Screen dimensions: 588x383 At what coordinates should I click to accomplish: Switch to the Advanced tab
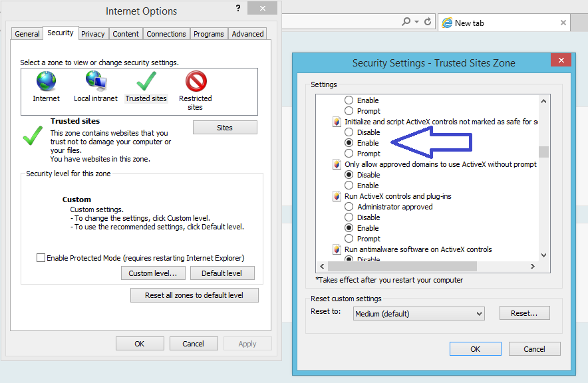[247, 34]
